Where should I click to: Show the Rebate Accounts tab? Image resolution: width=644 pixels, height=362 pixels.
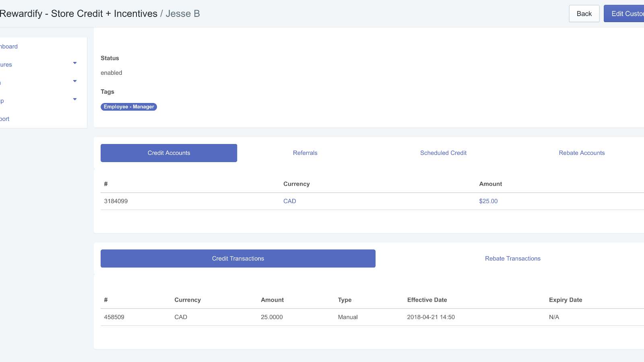[x=581, y=153]
